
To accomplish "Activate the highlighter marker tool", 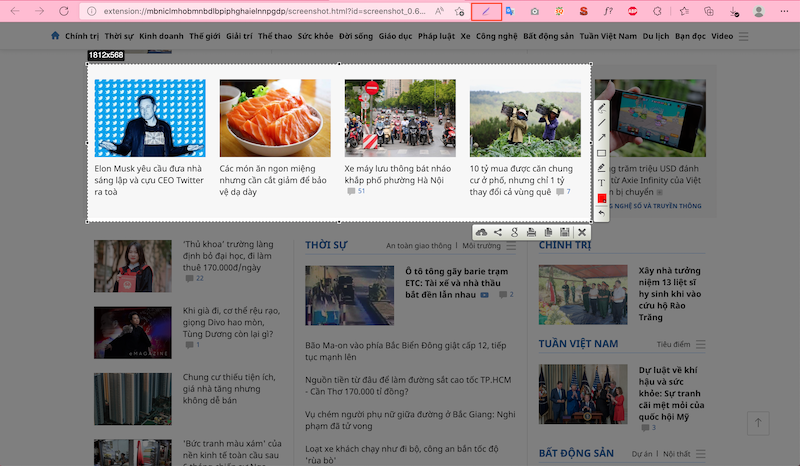I will pyautogui.click(x=602, y=167).
